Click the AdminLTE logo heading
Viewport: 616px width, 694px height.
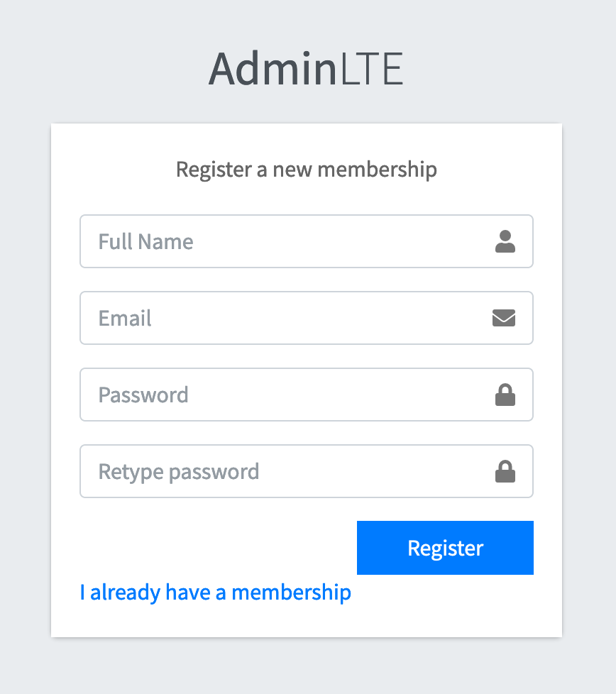click(306, 70)
